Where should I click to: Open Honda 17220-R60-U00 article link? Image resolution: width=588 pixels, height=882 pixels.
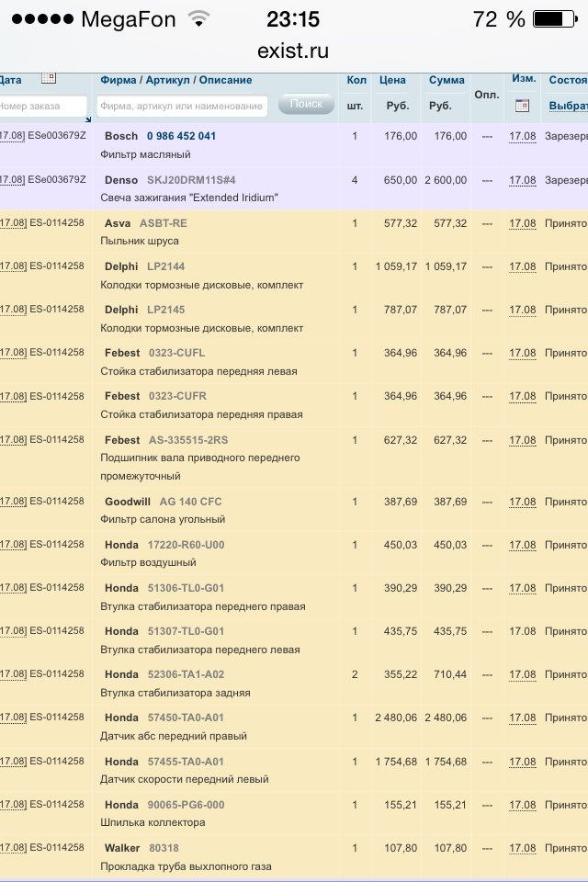186,545
